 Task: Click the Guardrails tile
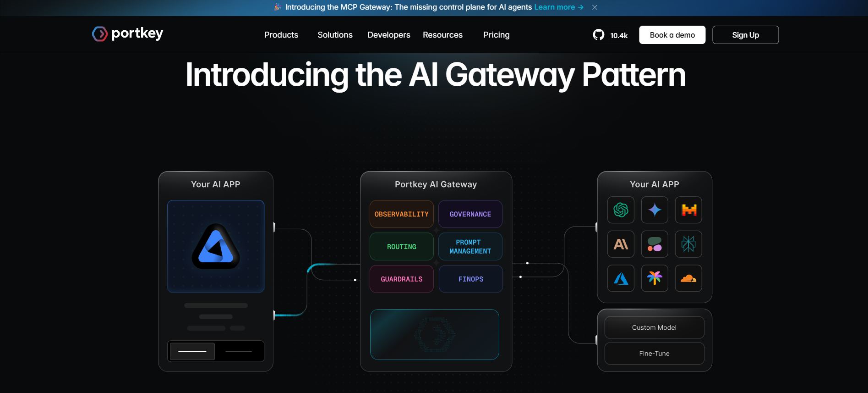402,279
